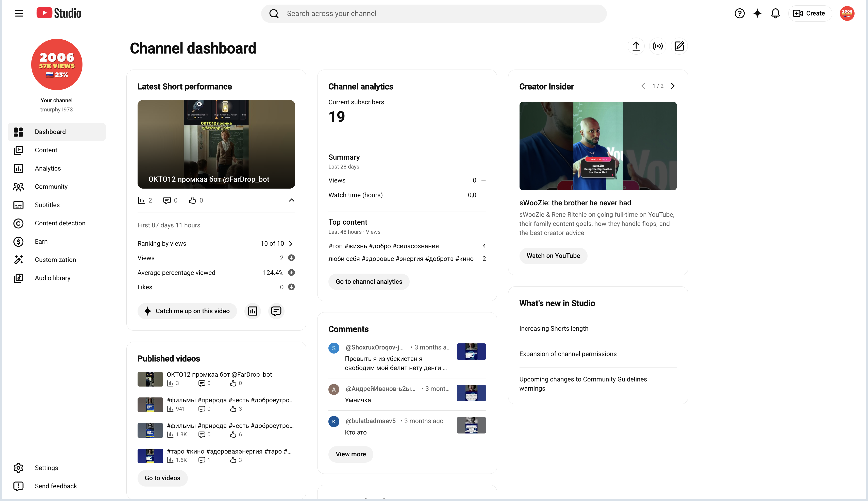The image size is (868, 501).
Task: Click Catch me up on this video
Action: pos(187,311)
